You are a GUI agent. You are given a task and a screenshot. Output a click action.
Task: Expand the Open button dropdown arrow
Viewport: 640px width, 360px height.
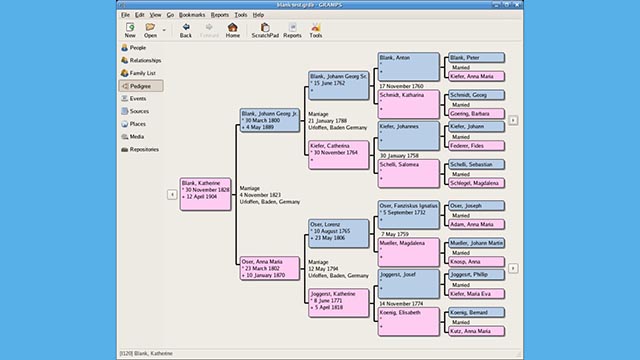164,30
